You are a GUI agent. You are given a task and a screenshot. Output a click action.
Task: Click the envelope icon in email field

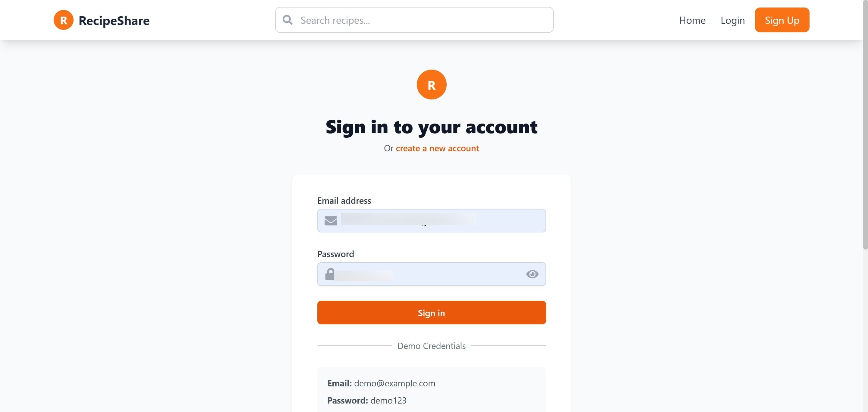(331, 221)
